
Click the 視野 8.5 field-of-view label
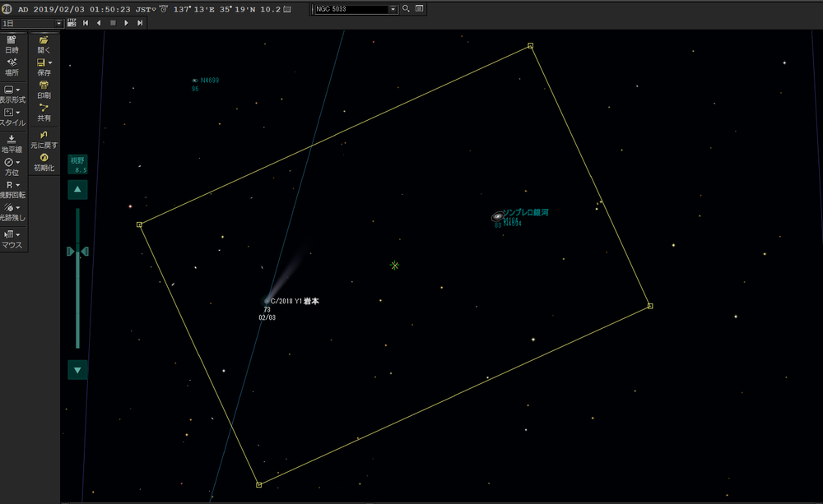coord(77,164)
